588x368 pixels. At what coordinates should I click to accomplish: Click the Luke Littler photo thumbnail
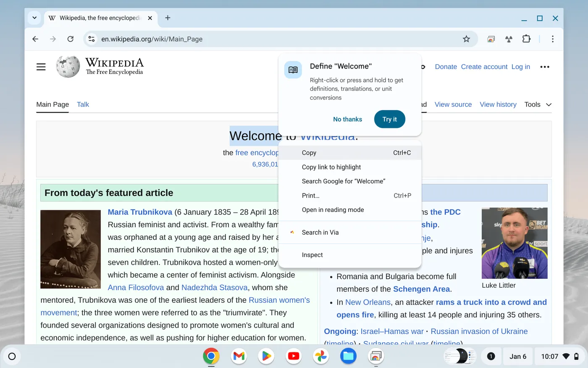[514, 243]
